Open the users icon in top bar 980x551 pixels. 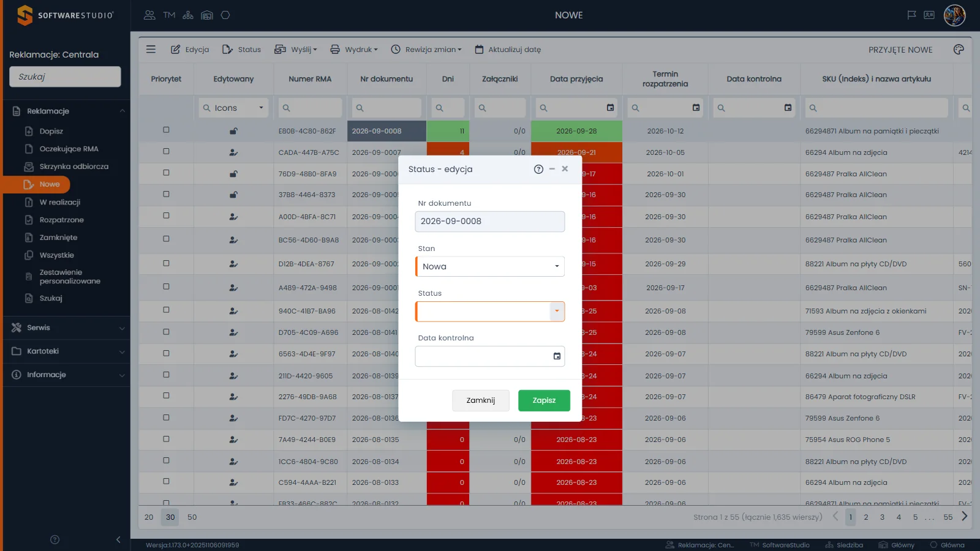click(149, 15)
